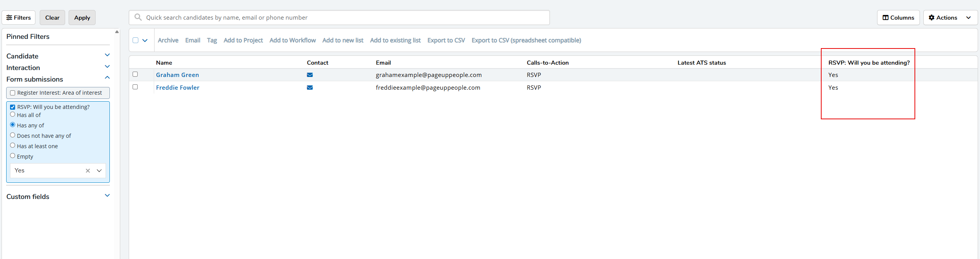The height and width of the screenshot is (259, 980).
Task: Open the Filters panel button
Action: pos(18,18)
